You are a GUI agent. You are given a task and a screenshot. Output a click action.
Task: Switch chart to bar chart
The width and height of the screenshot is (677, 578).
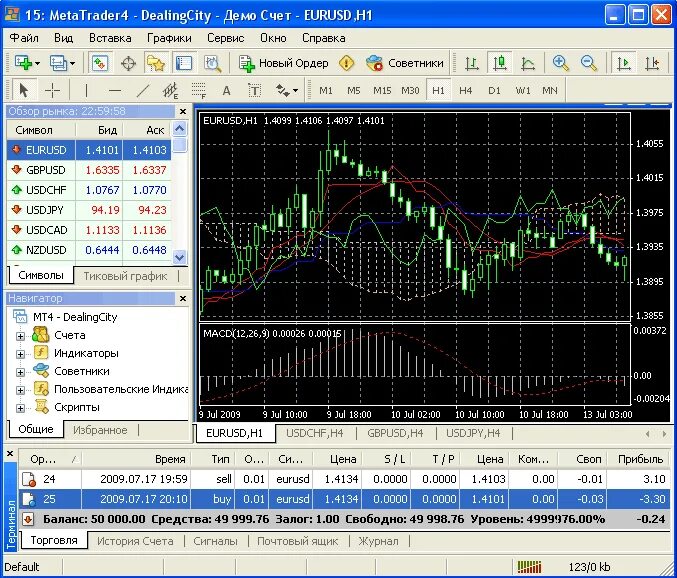472,63
